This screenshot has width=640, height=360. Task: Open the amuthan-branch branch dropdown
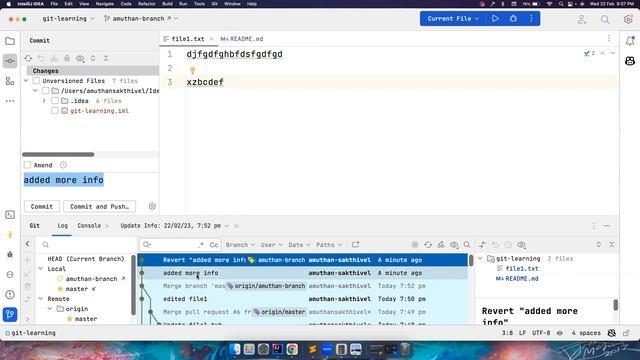[x=141, y=19]
